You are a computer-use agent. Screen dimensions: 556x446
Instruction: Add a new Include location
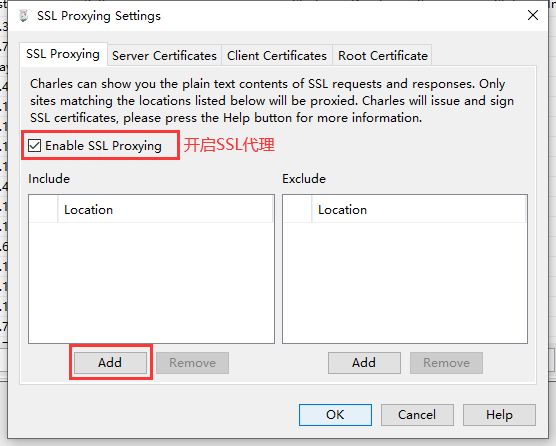[110, 363]
